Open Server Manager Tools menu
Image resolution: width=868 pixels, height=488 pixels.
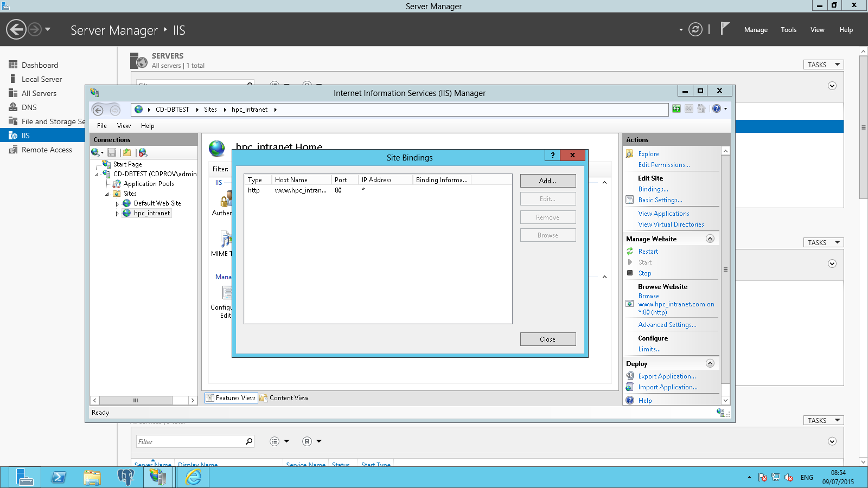tap(789, 30)
